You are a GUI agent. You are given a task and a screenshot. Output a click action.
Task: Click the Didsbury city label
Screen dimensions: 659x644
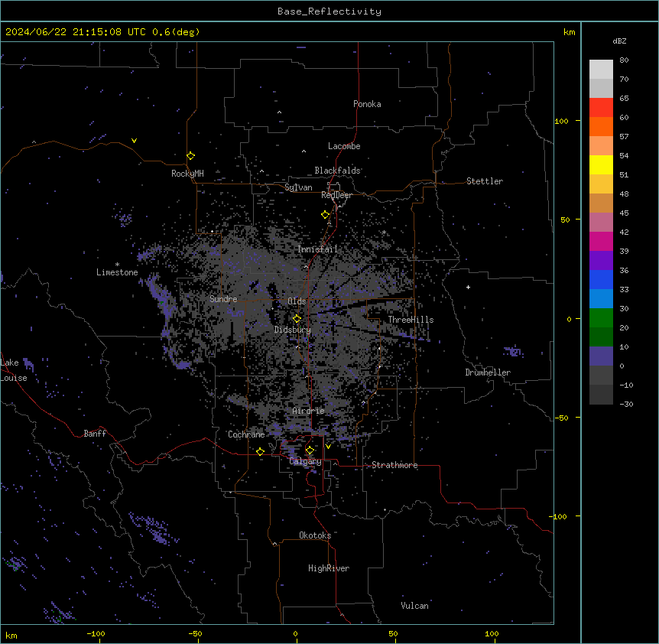point(293,330)
